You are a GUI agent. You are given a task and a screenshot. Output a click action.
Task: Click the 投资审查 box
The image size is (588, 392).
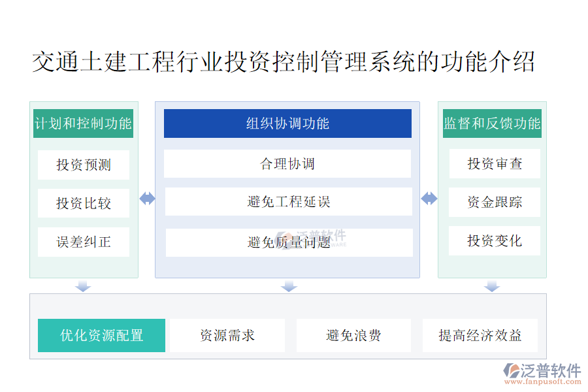point(495,163)
